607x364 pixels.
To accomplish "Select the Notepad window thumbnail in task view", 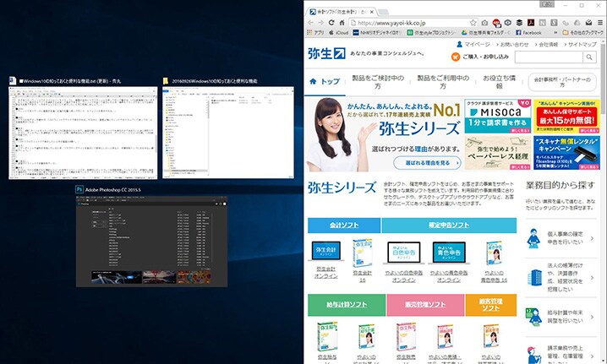I will (83, 133).
